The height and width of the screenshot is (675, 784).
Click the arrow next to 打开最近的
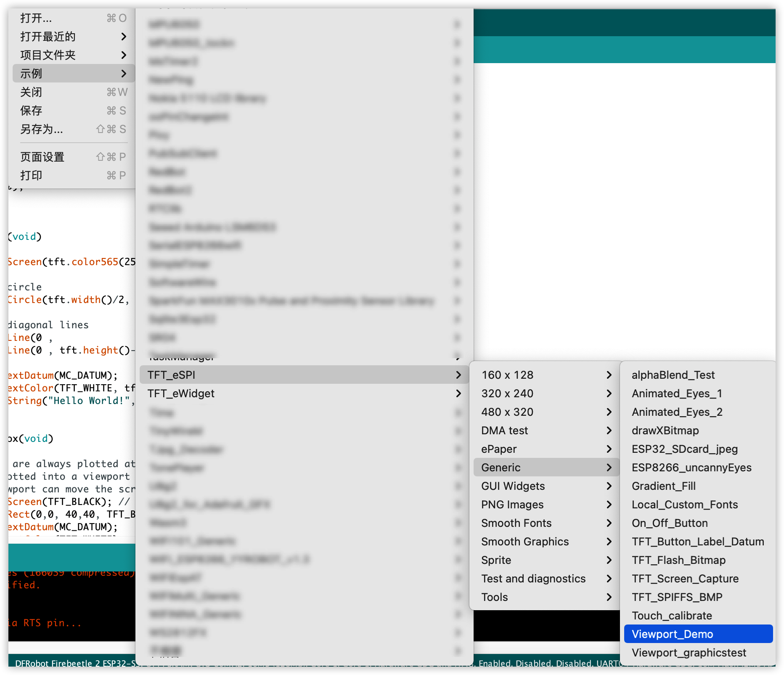tap(124, 37)
